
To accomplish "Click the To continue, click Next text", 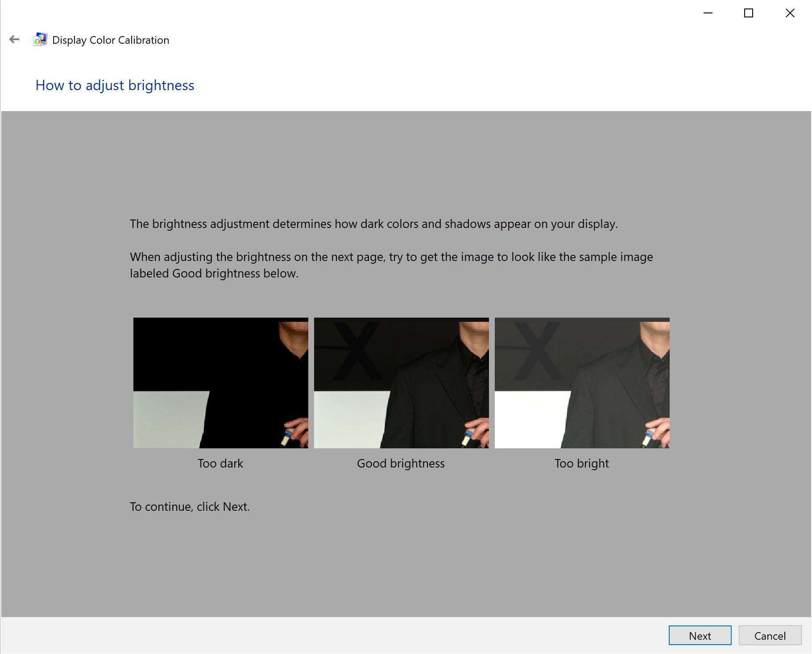I will 190,506.
